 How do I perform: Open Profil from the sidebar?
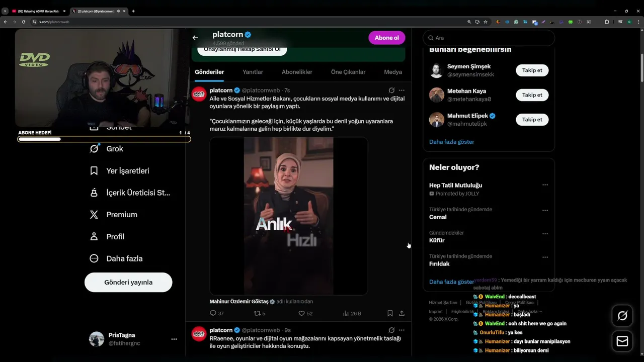click(107, 237)
